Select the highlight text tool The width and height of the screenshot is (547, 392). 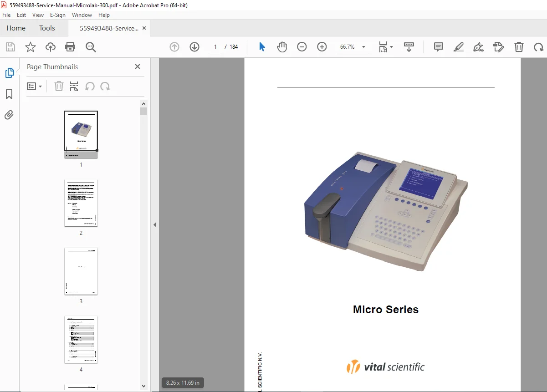pos(459,47)
